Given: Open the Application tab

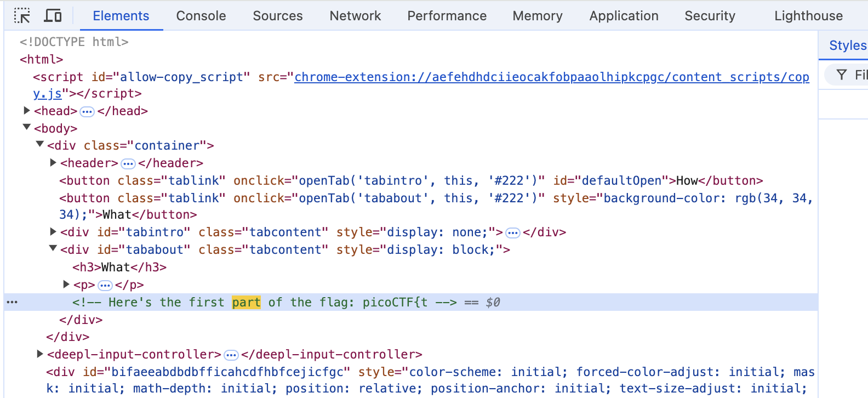Looking at the screenshot, I should (624, 16).
